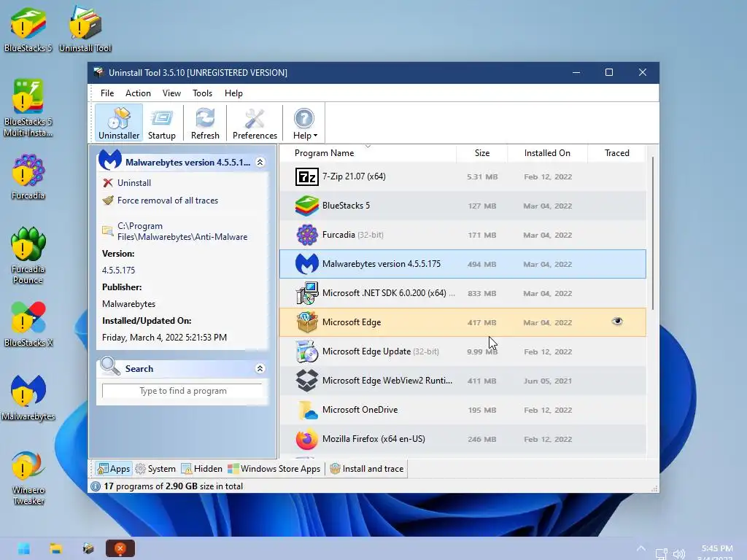Click the volume icon in system tray
The width and height of the screenshot is (747, 560).
pyautogui.click(x=679, y=554)
